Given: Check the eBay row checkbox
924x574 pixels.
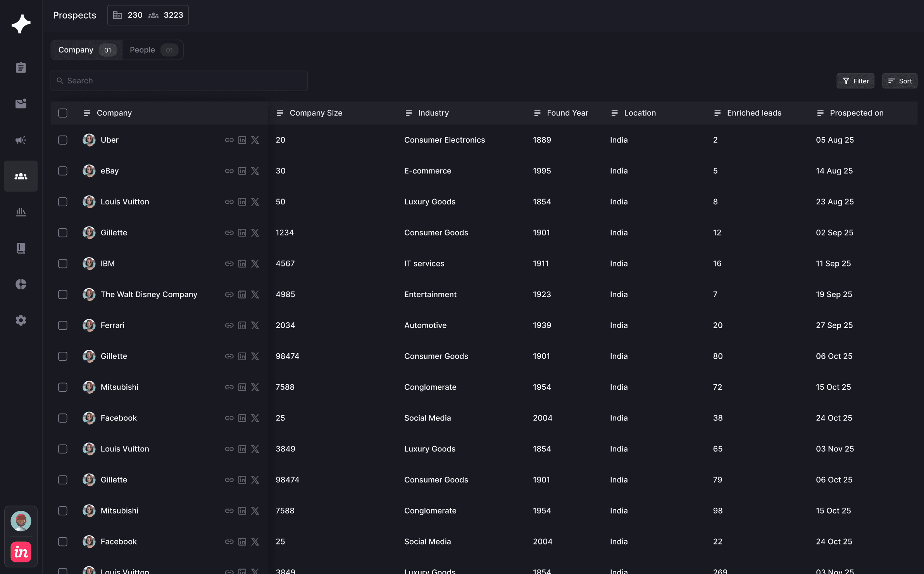Looking at the screenshot, I should [x=63, y=171].
